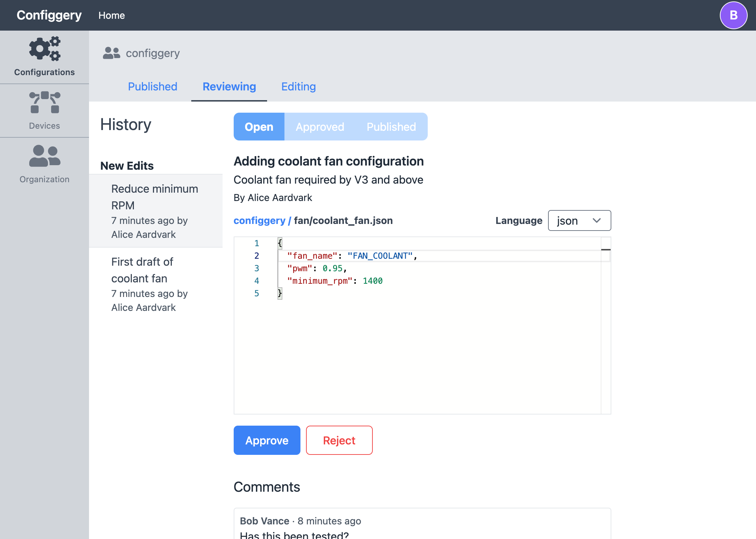Open the Devices sidebar icon
The width and height of the screenshot is (756, 539).
pos(45,103)
